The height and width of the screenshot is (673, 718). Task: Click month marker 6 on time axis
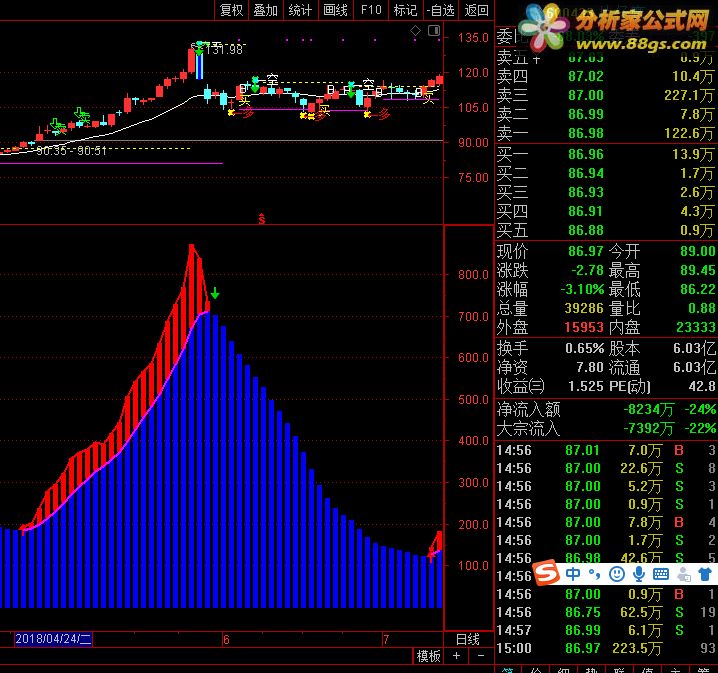(x=226, y=640)
